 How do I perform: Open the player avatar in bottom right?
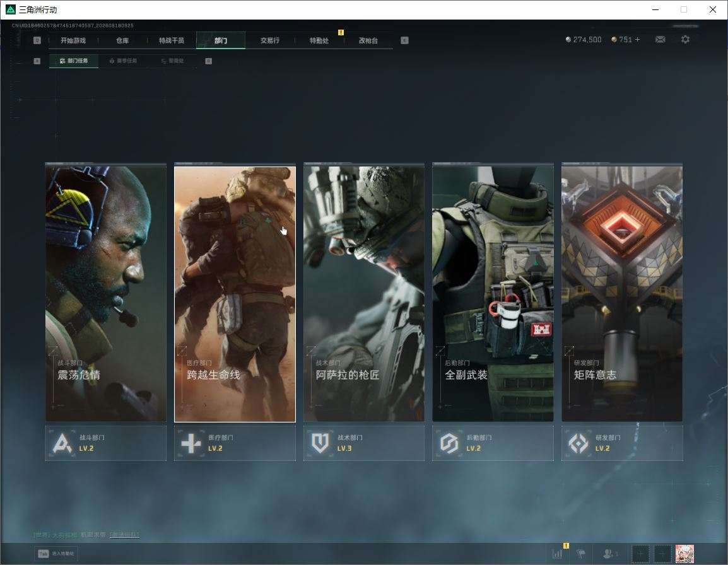(685, 554)
